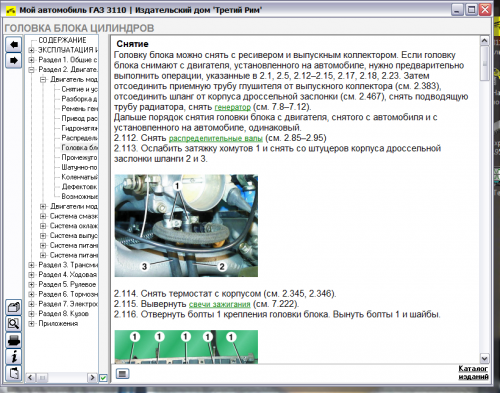
Task: Expand the Раздел 7. Электрооборудование node
Action: (x=31, y=304)
